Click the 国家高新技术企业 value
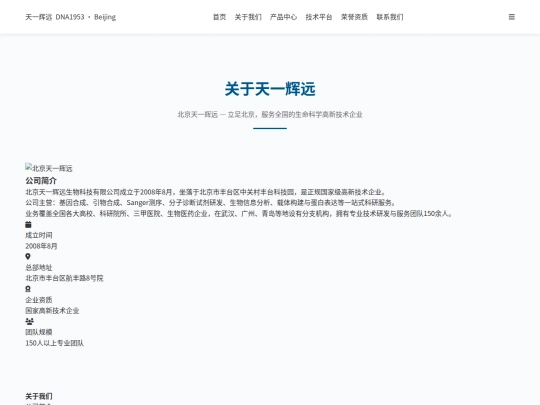Screen dimensions: 540x405 coord(52,311)
